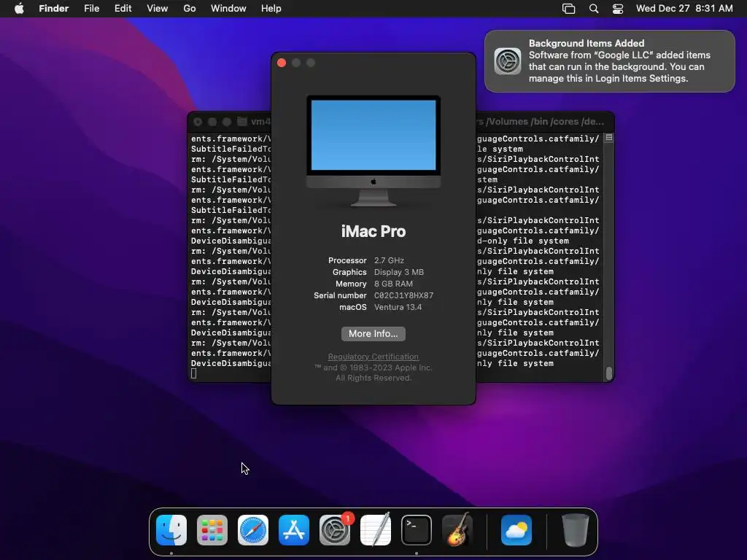Screen dimensions: 747x560
Task: Click the iMac Pro title text
Action: click(373, 231)
